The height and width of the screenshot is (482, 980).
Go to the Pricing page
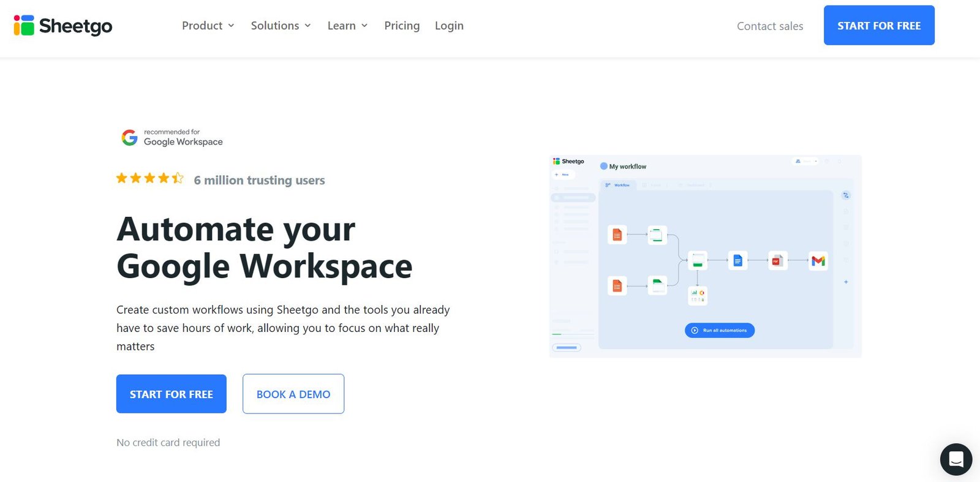pyautogui.click(x=402, y=26)
